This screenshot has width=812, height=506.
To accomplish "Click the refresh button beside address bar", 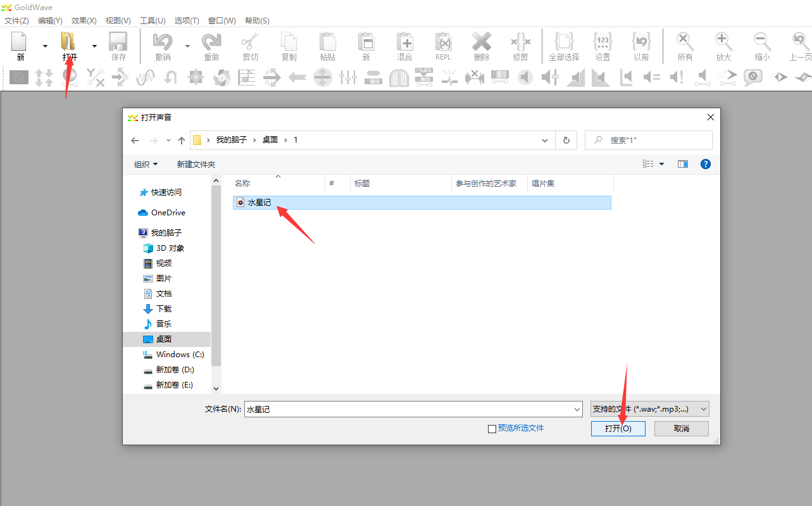I will (566, 140).
